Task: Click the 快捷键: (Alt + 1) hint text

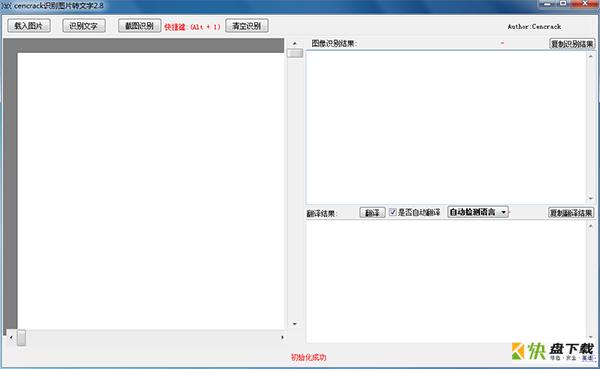Action: point(192,27)
